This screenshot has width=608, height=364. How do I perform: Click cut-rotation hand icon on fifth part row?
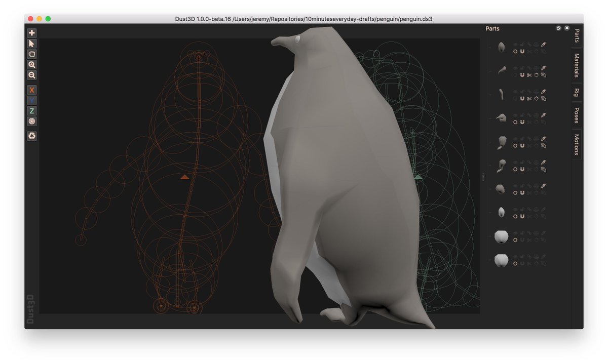pos(543,146)
